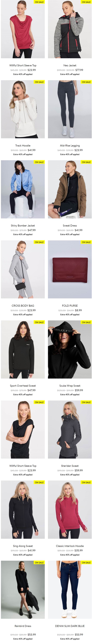Open the Sweat Dress product name
Viewport: 94px width, 644px height.
70,225
